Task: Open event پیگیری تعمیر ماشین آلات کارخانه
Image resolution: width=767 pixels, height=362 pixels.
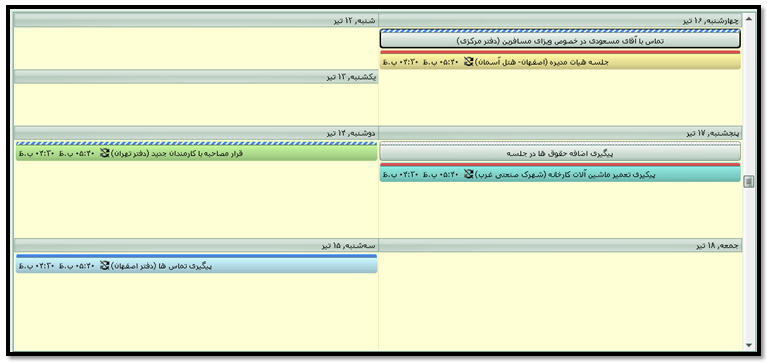Action: tap(560, 173)
